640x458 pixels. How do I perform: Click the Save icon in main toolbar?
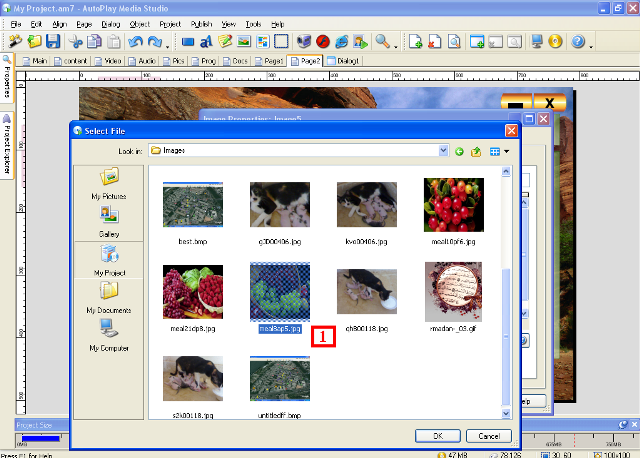point(53,42)
